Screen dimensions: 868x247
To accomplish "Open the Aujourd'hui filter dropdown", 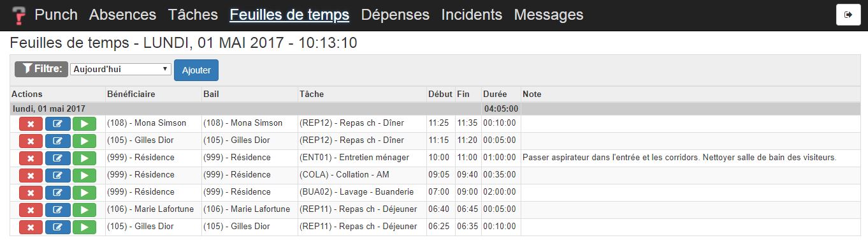I will tap(120, 69).
